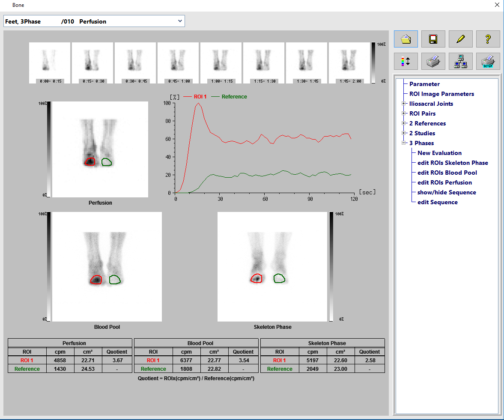Image resolution: width=504 pixels, height=420 pixels.
Task: Click the printer icon to print
Action: pos(433,61)
